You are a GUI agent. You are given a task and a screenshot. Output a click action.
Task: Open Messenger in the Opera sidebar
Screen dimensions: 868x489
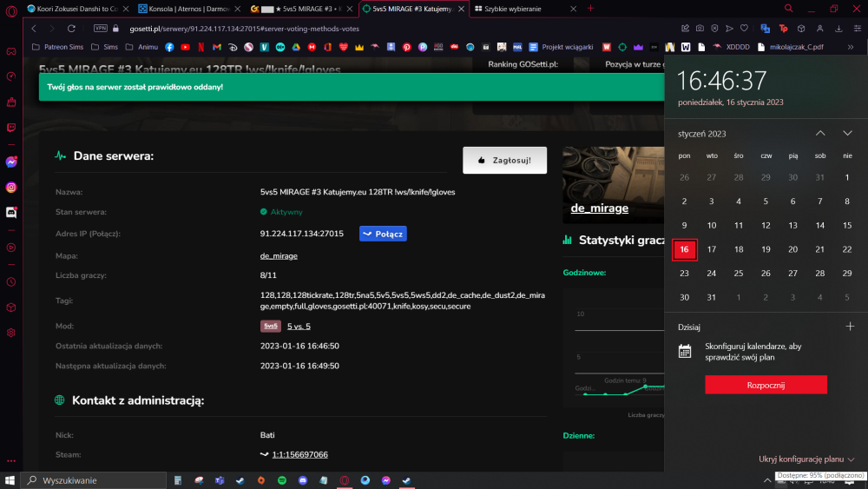click(11, 162)
